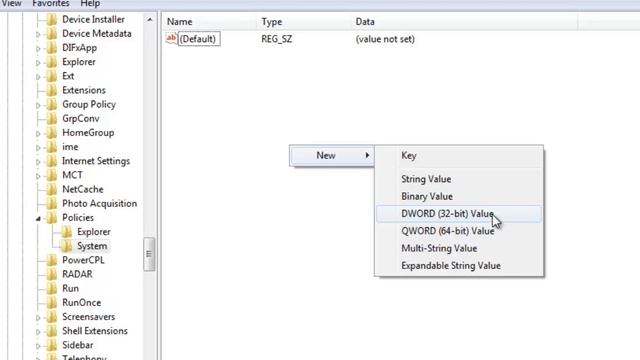Expand the Shell Extensions tree node
The height and width of the screenshot is (360, 640).
(x=38, y=332)
